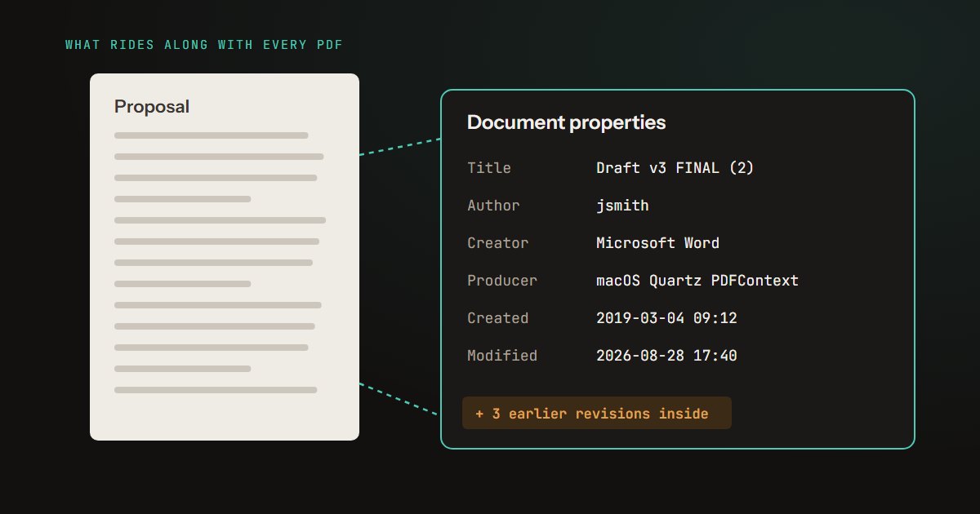Screen dimensions: 980x514
Task: Click the 'Document properties' heading
Action: click(x=566, y=122)
